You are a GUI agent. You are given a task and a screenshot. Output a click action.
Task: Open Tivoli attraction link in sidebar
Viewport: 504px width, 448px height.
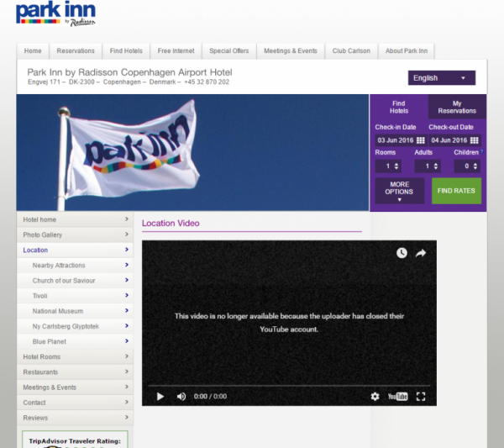(76, 296)
